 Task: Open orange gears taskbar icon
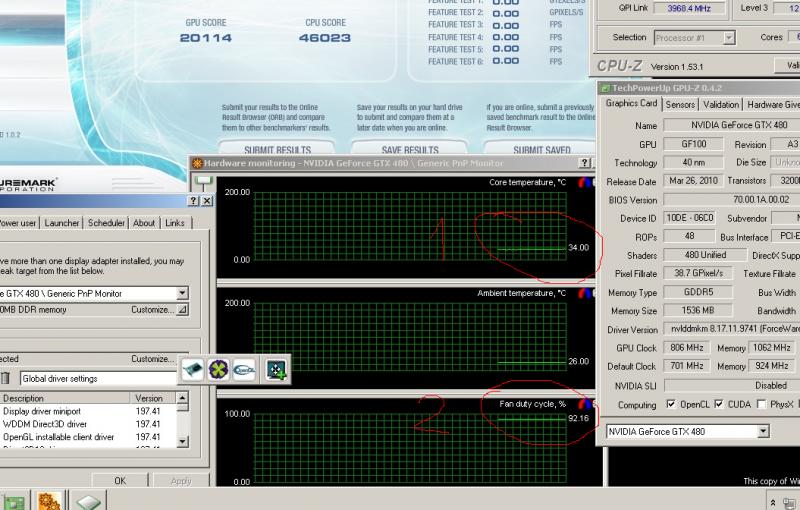(49, 501)
